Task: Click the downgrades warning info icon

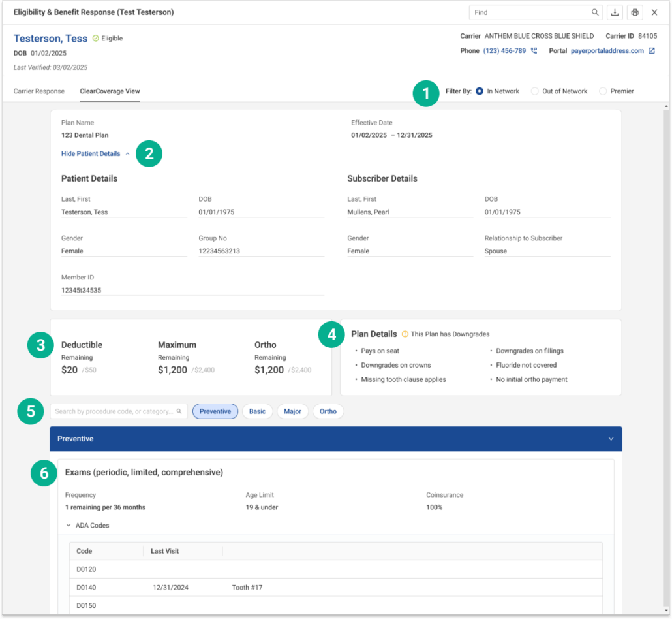Action: (x=405, y=334)
